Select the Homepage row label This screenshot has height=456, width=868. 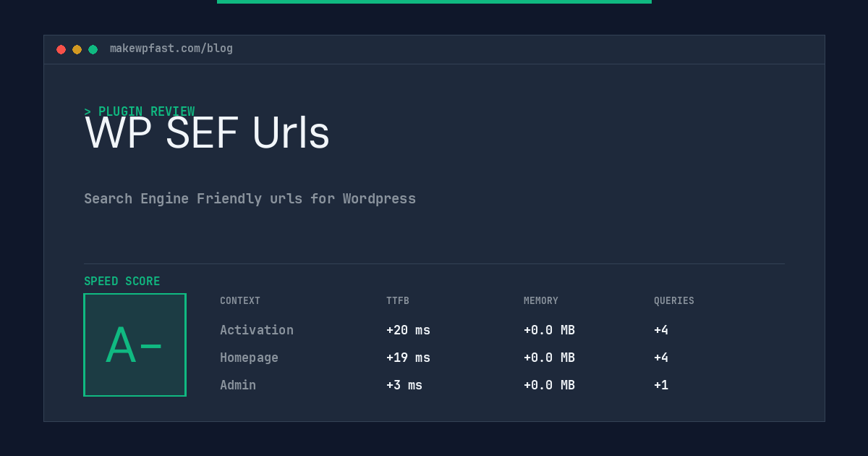(x=249, y=358)
